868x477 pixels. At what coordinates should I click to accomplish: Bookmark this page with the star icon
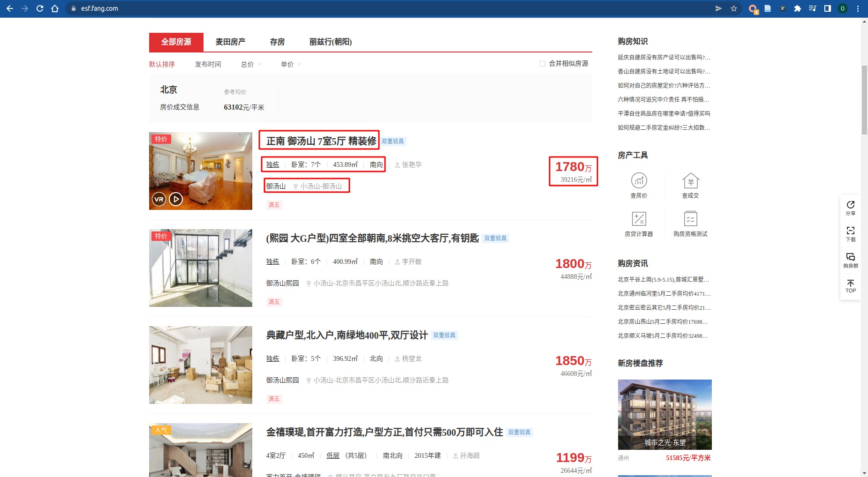pyautogui.click(x=734, y=8)
